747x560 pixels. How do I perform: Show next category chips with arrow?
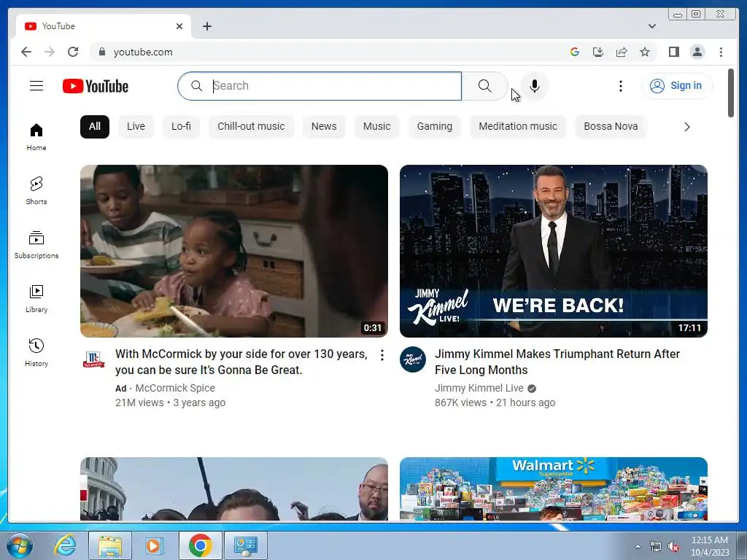[x=687, y=127]
